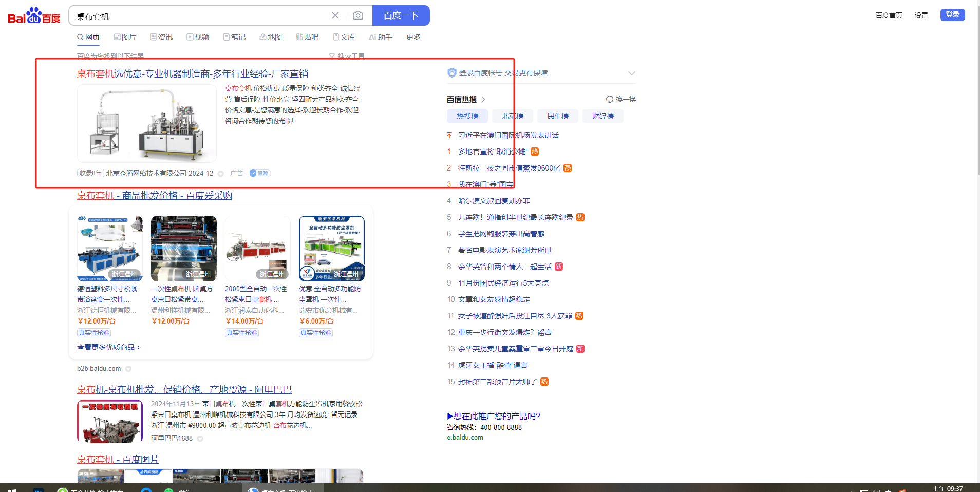980x492 pixels.
Task: Click the Baidu logo
Action: [x=34, y=15]
